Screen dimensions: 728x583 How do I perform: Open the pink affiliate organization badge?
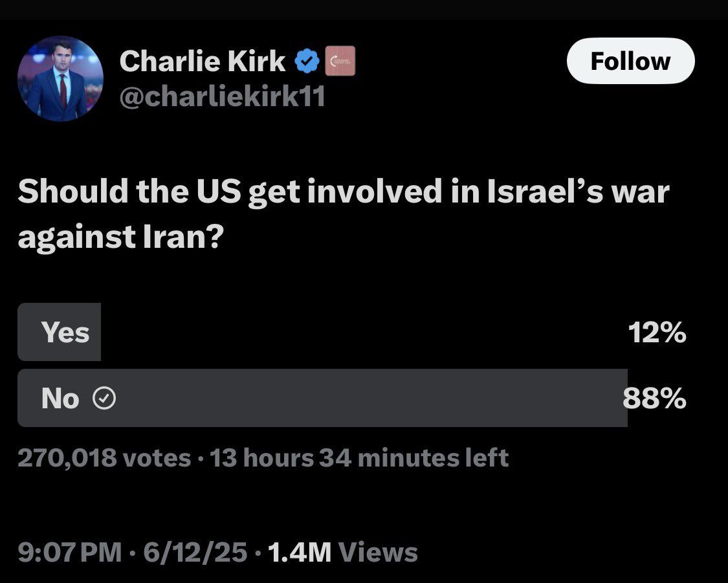[340, 61]
